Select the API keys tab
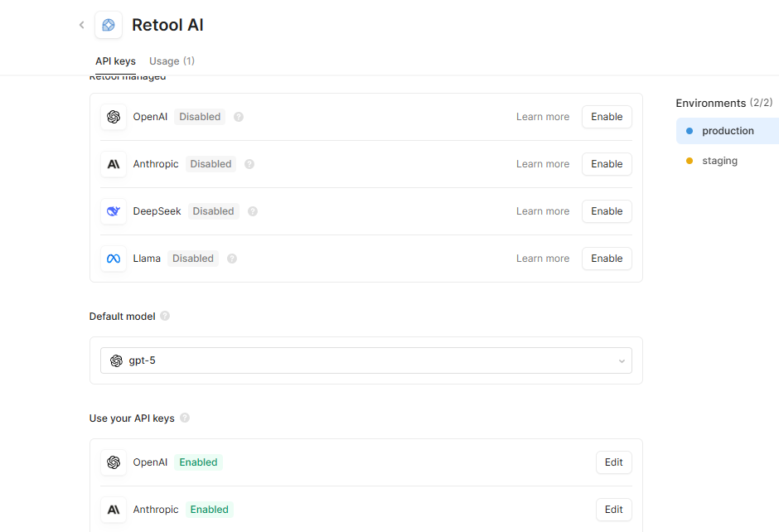779x532 pixels. click(115, 61)
